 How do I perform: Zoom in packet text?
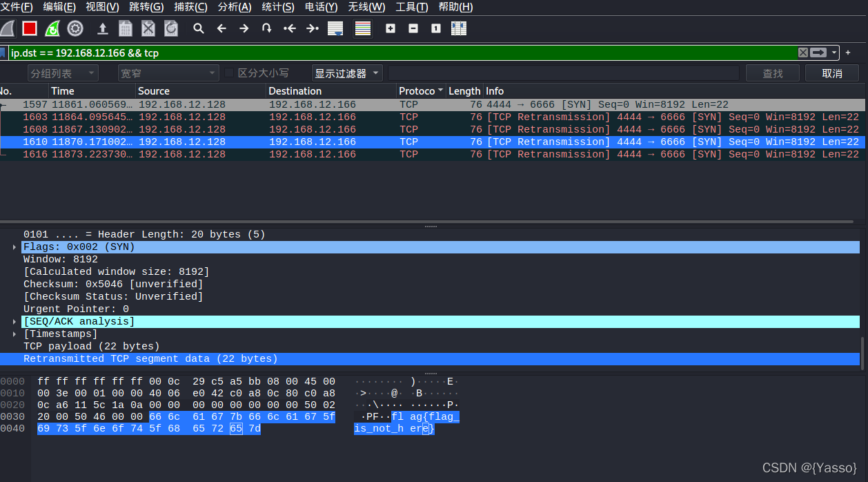click(x=391, y=28)
